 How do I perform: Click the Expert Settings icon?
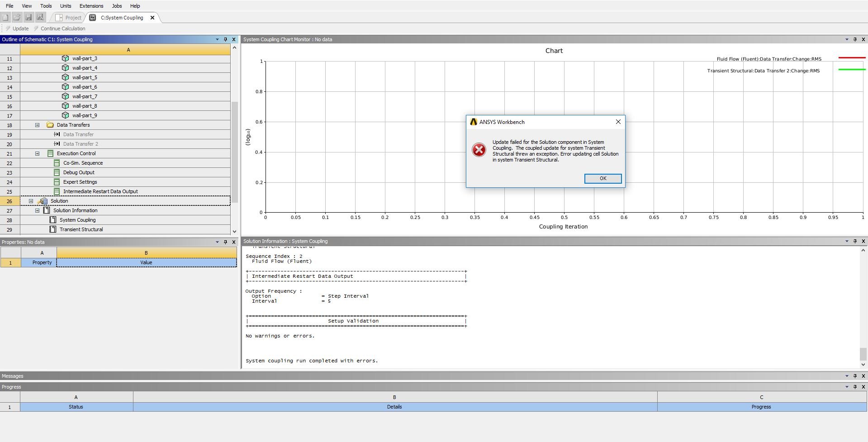[x=57, y=182]
